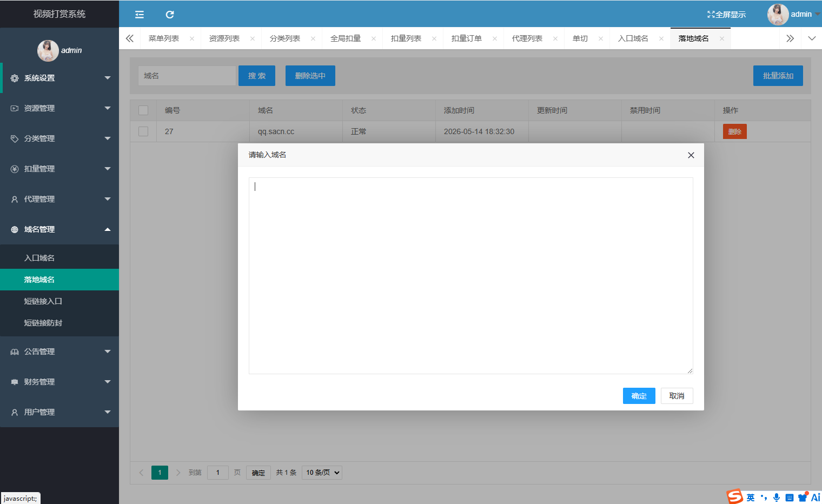Viewport: 822px width, 504px height.
Task: Click the 代理管理 person icon
Action: click(15, 200)
